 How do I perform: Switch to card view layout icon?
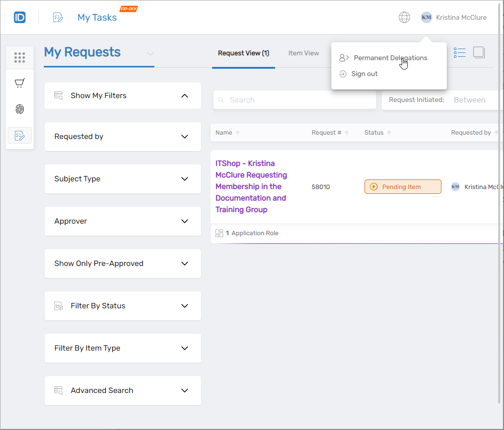479,53
